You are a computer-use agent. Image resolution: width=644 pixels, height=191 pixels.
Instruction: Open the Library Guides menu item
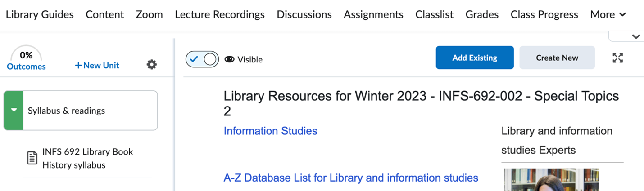tap(40, 14)
